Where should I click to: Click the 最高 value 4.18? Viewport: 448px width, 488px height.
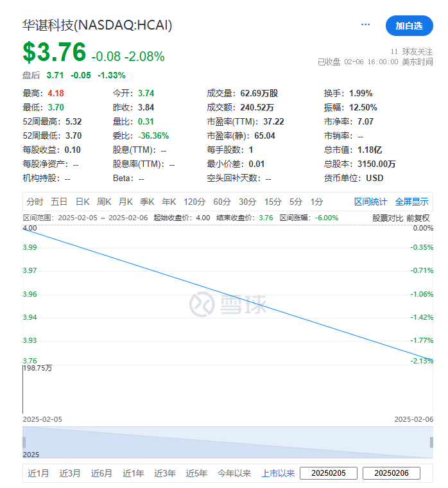coord(56,93)
